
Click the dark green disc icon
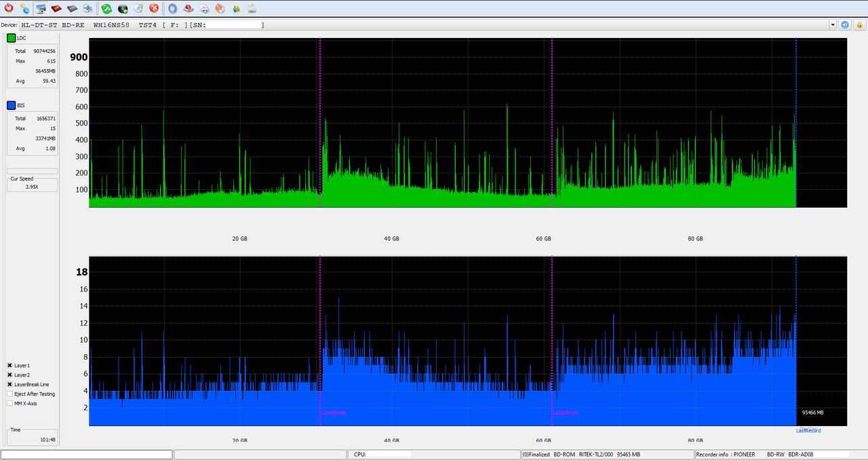click(x=123, y=8)
